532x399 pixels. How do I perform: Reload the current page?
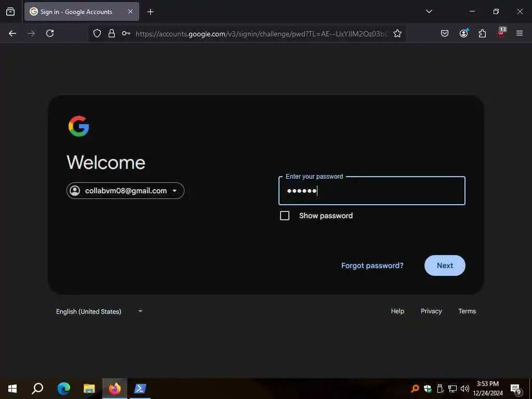click(x=50, y=33)
